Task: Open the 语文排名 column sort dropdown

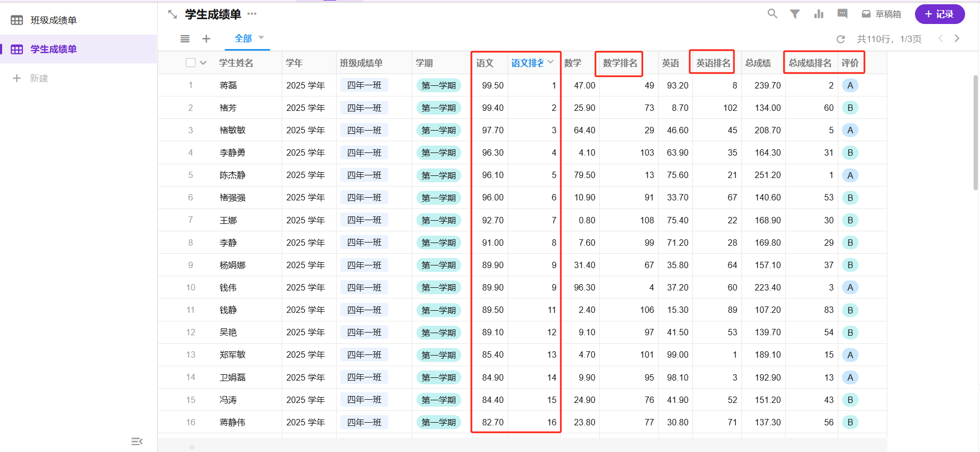Action: coord(551,62)
